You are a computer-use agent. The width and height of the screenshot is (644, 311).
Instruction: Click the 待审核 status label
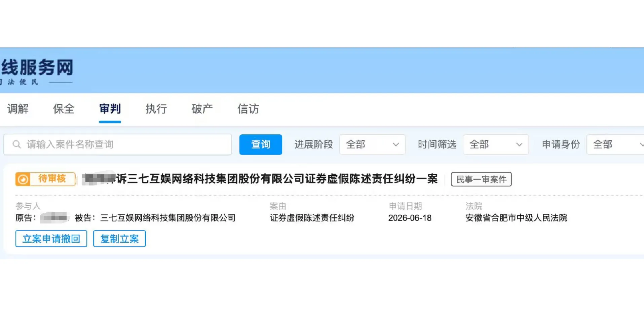pos(52,178)
